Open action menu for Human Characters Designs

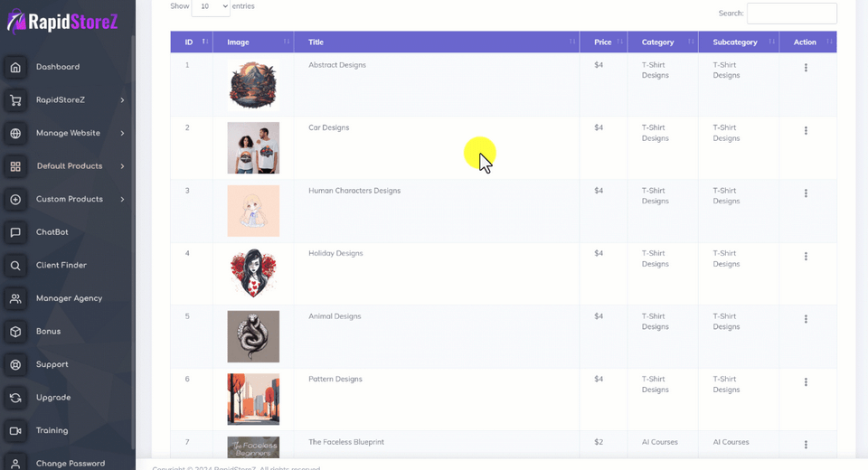tap(806, 193)
